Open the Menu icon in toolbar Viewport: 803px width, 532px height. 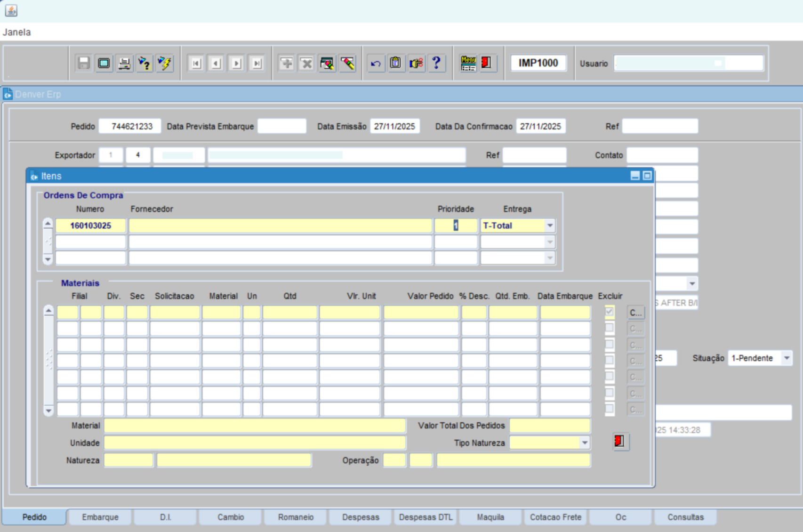468,63
